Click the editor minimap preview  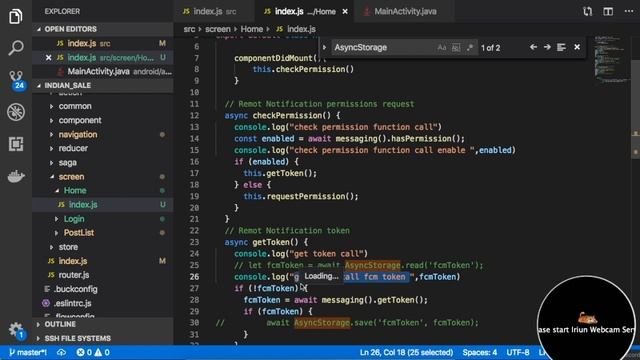[x=611, y=59]
